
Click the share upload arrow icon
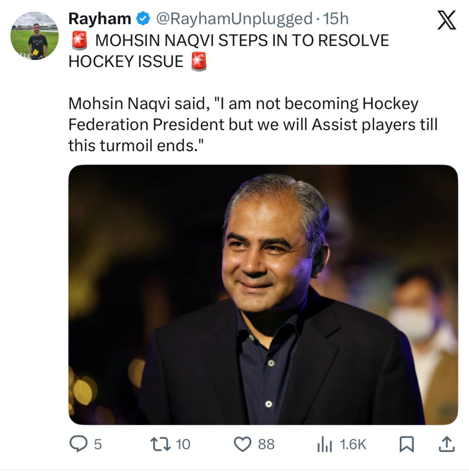pos(447,444)
